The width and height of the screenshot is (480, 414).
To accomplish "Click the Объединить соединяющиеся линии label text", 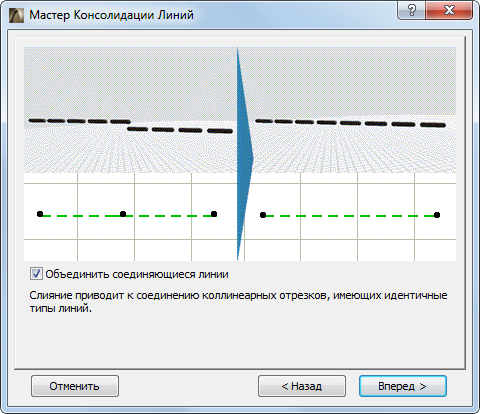I will [137, 274].
